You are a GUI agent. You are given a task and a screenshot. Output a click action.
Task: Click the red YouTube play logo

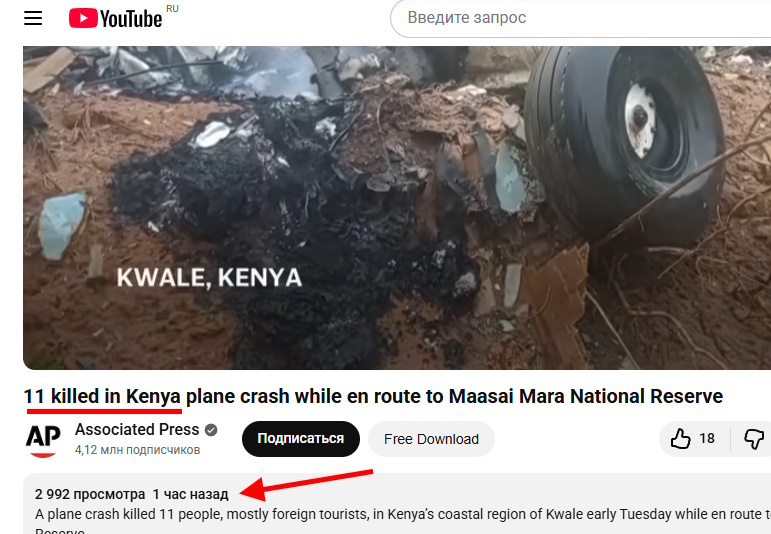(x=83, y=19)
